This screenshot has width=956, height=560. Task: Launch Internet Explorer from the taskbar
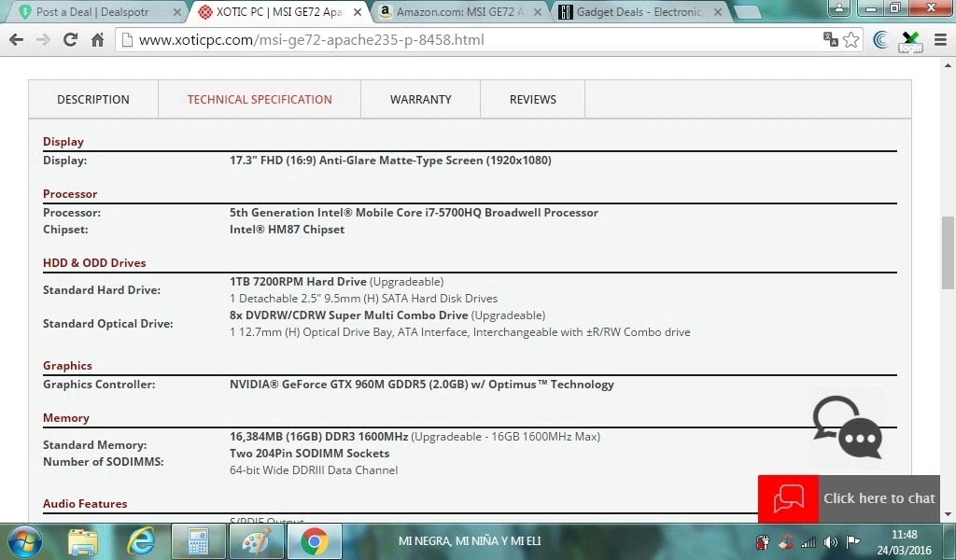(x=140, y=541)
